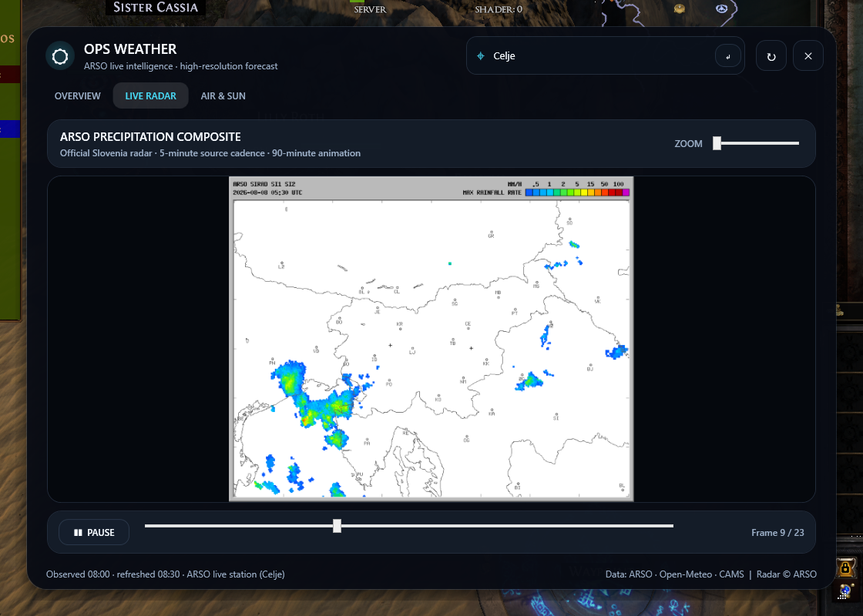Click the radar ZOOM slider track
The width and height of the screenshot is (863, 616).
[x=756, y=143]
